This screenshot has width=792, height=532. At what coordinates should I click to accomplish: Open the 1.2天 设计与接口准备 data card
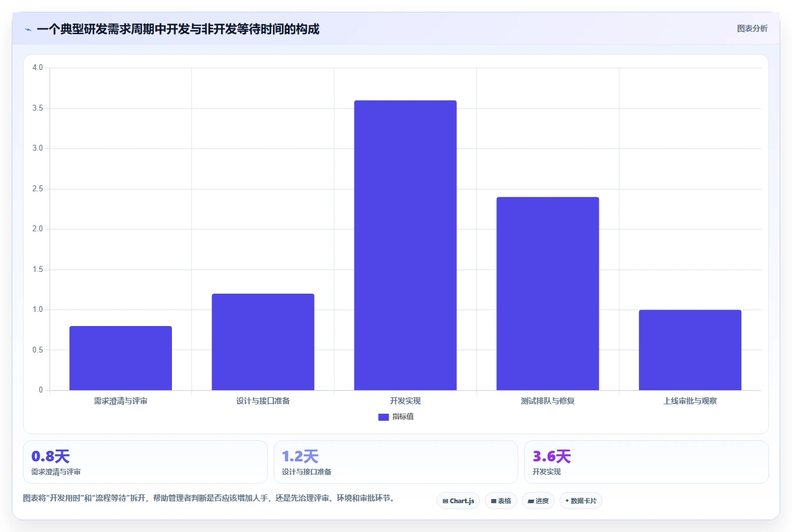396,462
